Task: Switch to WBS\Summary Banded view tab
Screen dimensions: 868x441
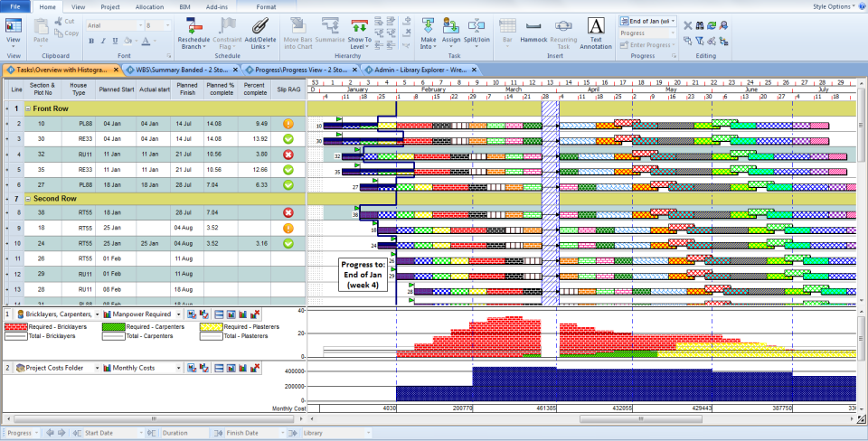Action: coord(180,69)
